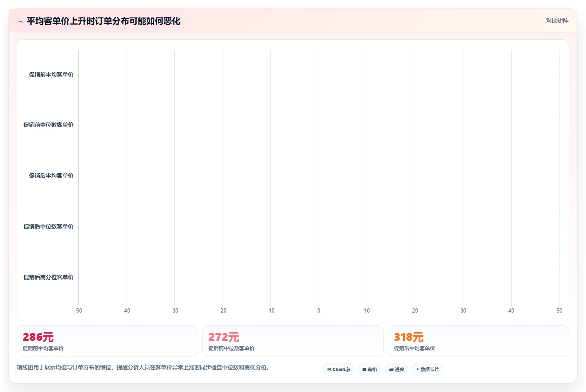The height and width of the screenshot is (392, 586).
Task: Click the 促销前平均客单价 axis label
Action: [x=51, y=74]
